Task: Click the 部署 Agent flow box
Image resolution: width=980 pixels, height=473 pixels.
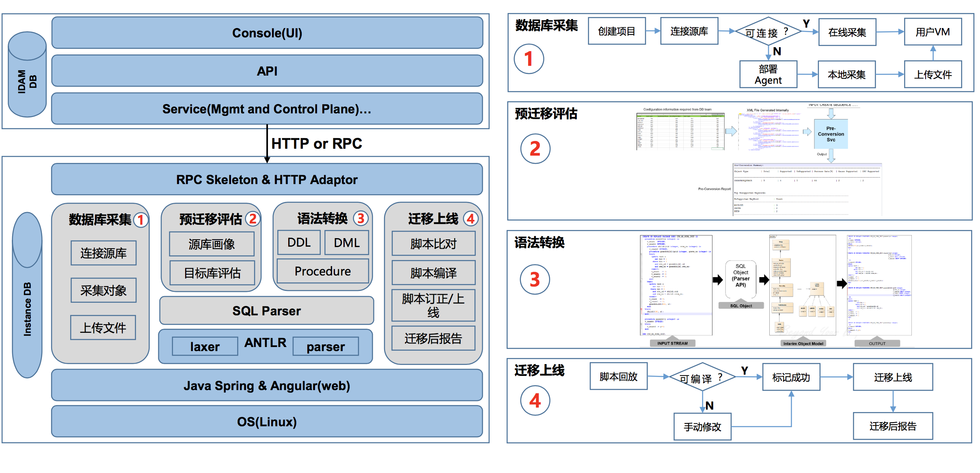Action: pos(768,75)
